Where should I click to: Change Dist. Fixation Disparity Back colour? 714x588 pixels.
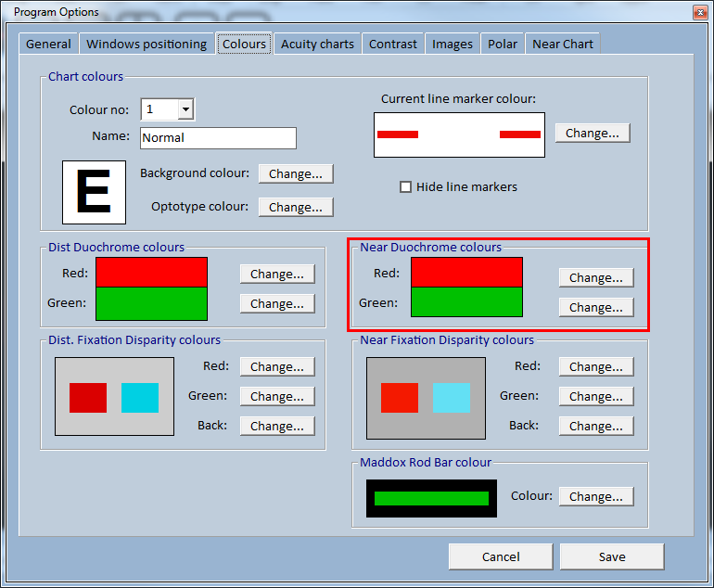click(x=276, y=426)
